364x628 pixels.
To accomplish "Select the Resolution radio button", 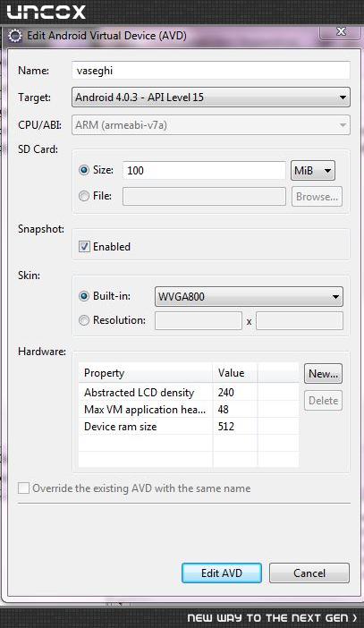I will coord(84,320).
